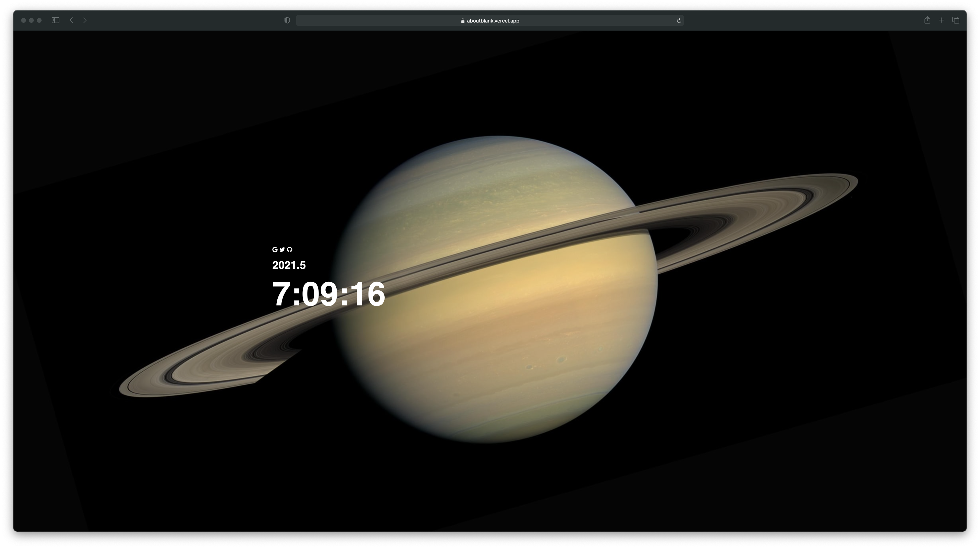This screenshot has height=548, width=980.
Task: Click the 2021.5 date text
Action: [x=289, y=265]
